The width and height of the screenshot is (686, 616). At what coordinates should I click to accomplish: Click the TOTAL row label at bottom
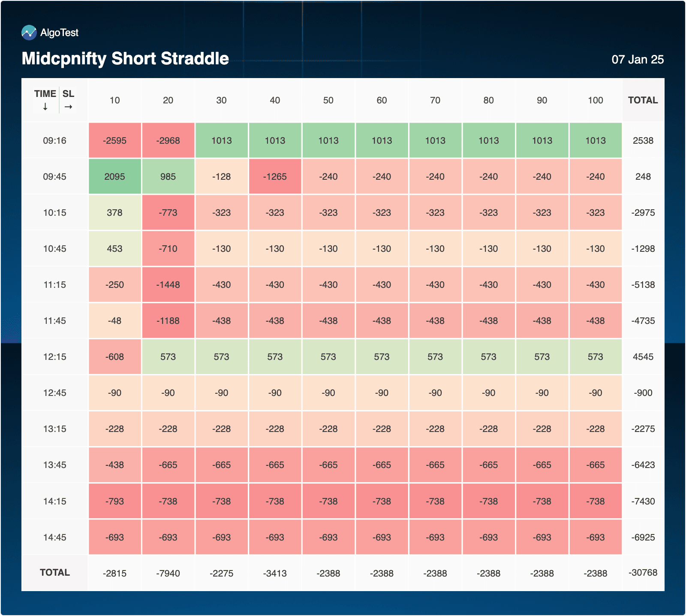pyautogui.click(x=55, y=573)
